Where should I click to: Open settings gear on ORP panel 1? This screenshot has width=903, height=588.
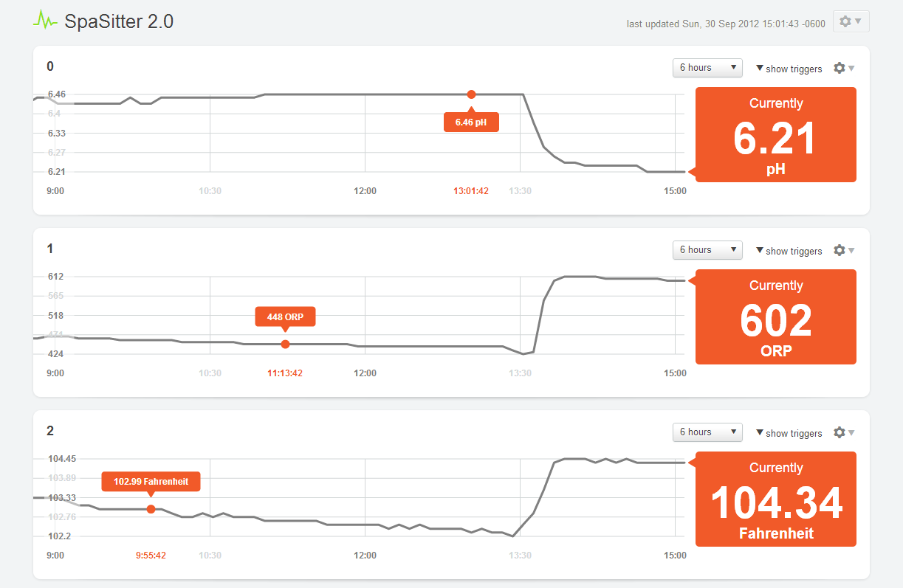coord(840,250)
